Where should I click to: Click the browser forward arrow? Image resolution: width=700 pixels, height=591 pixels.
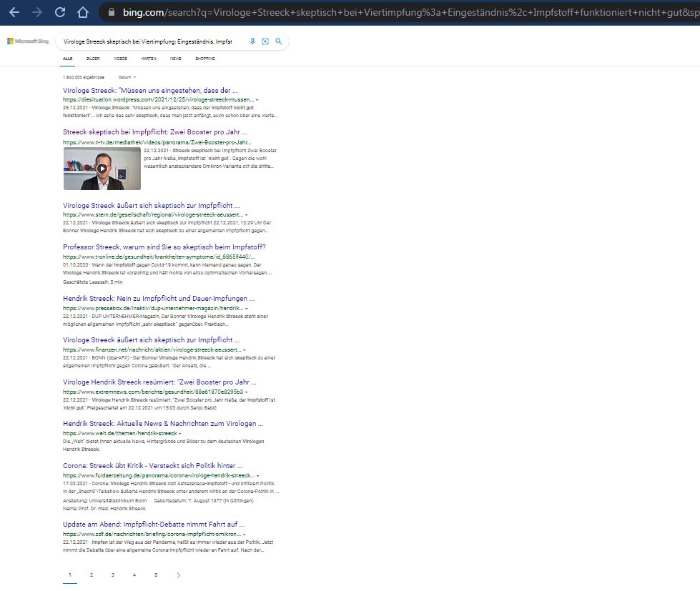point(37,12)
